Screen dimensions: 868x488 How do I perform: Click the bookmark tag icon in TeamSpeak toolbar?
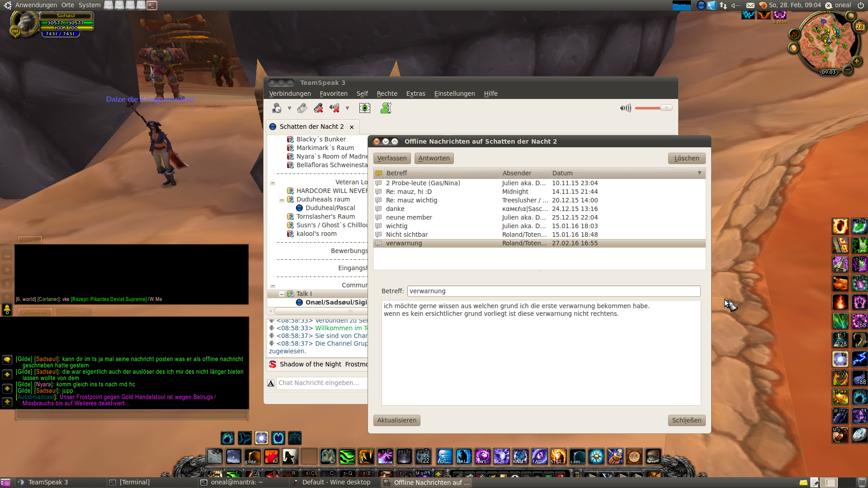(302, 108)
